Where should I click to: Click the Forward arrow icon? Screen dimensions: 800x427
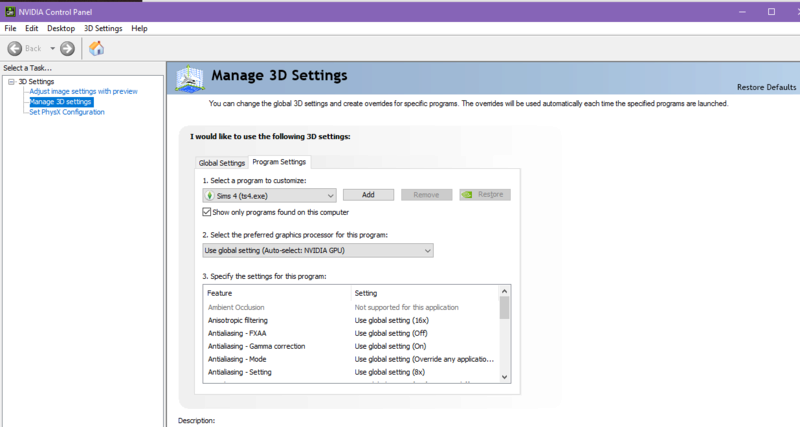click(x=67, y=48)
